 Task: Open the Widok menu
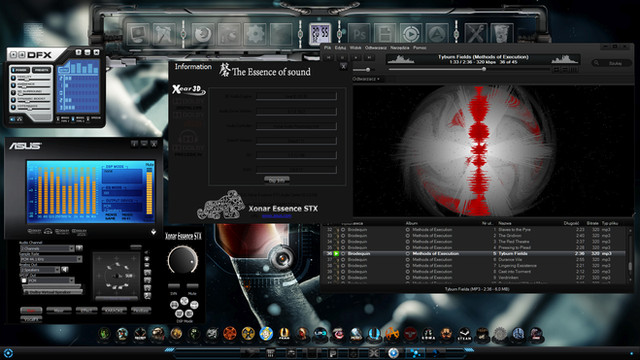356,48
